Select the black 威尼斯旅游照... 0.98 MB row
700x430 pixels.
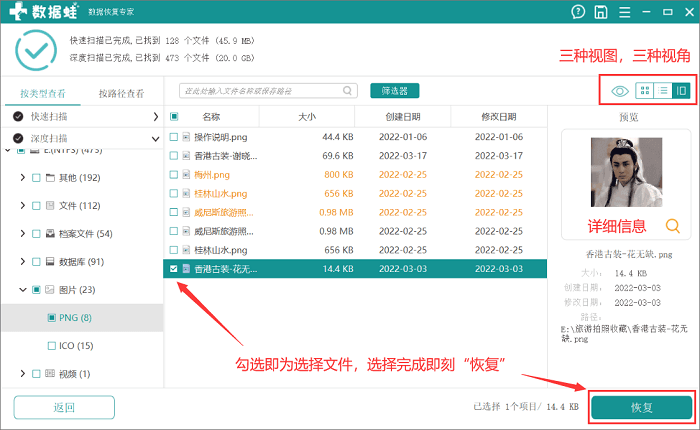355,231
